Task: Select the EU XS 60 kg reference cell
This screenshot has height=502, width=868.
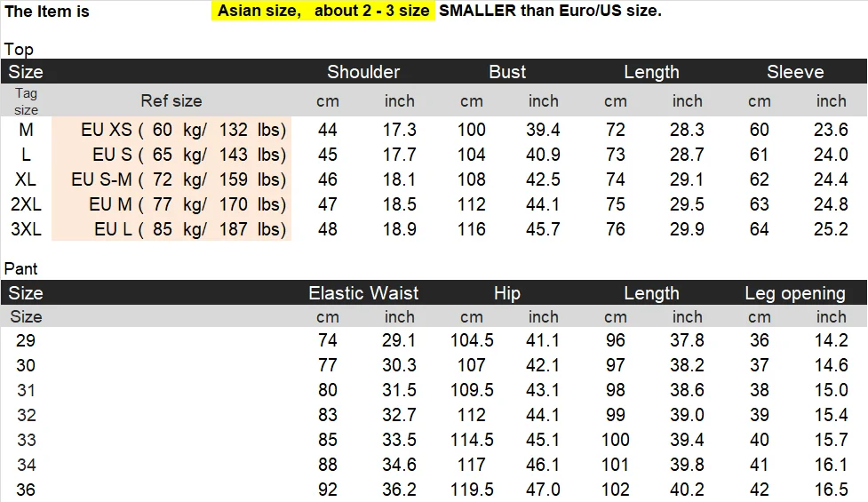Action: tap(171, 130)
